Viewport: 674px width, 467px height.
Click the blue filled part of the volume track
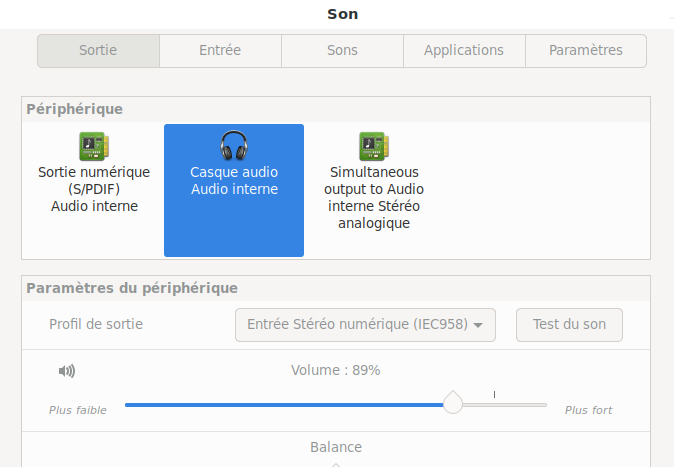[284, 405]
